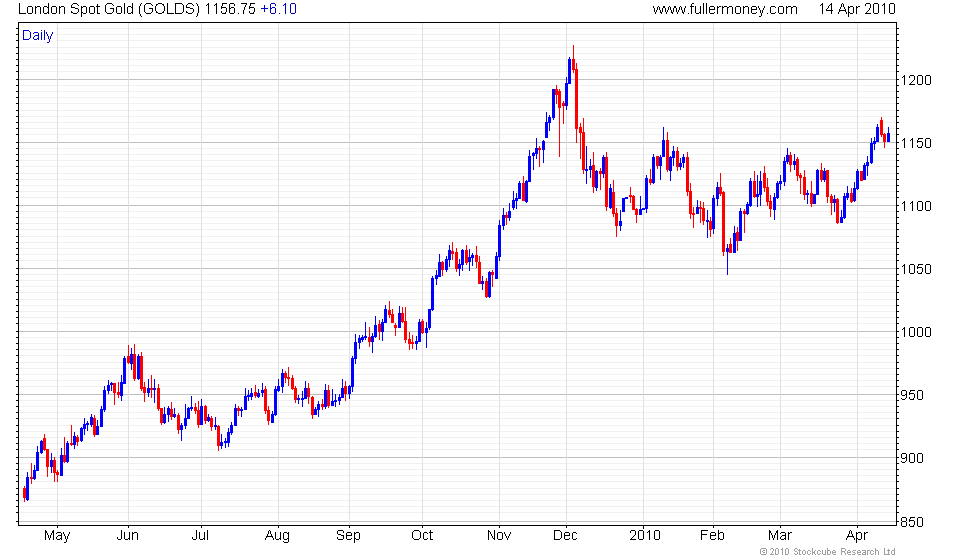Click the 'Mar' month label
Image resolution: width=980 pixels, height=560 pixels.
[x=779, y=536]
